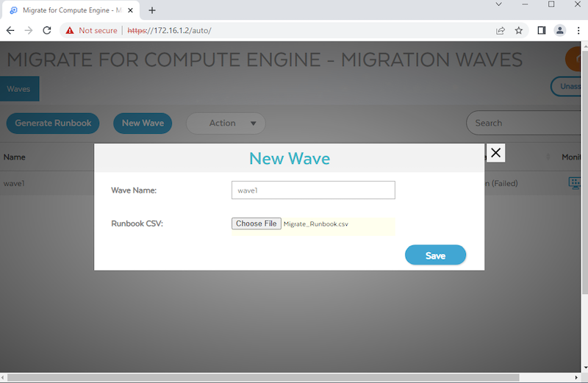Click the wave1 row name

pyautogui.click(x=14, y=184)
